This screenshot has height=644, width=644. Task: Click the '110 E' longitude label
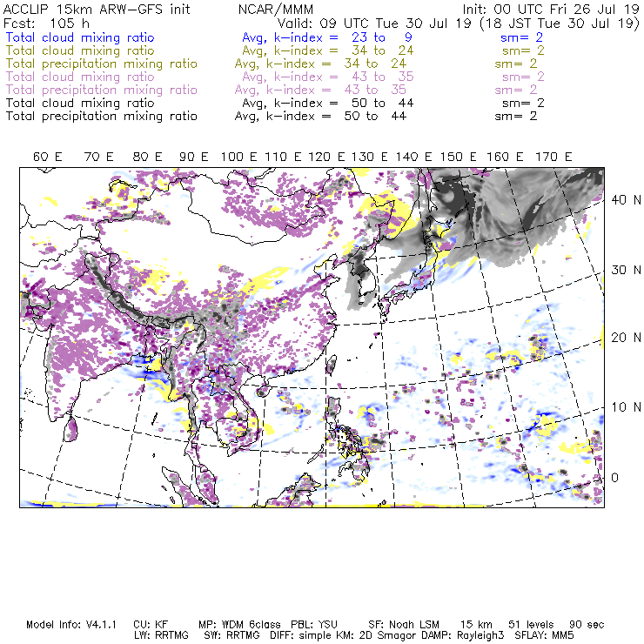(283, 157)
